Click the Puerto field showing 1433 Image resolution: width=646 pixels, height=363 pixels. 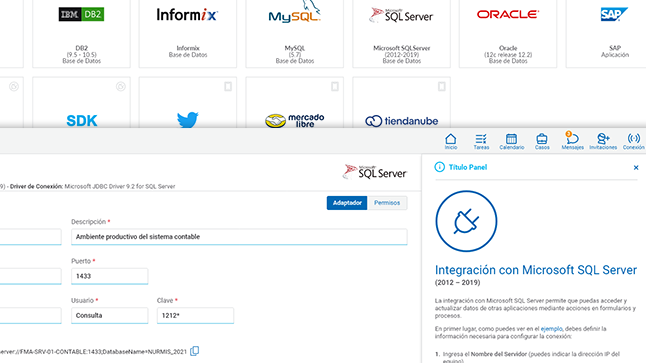point(110,276)
